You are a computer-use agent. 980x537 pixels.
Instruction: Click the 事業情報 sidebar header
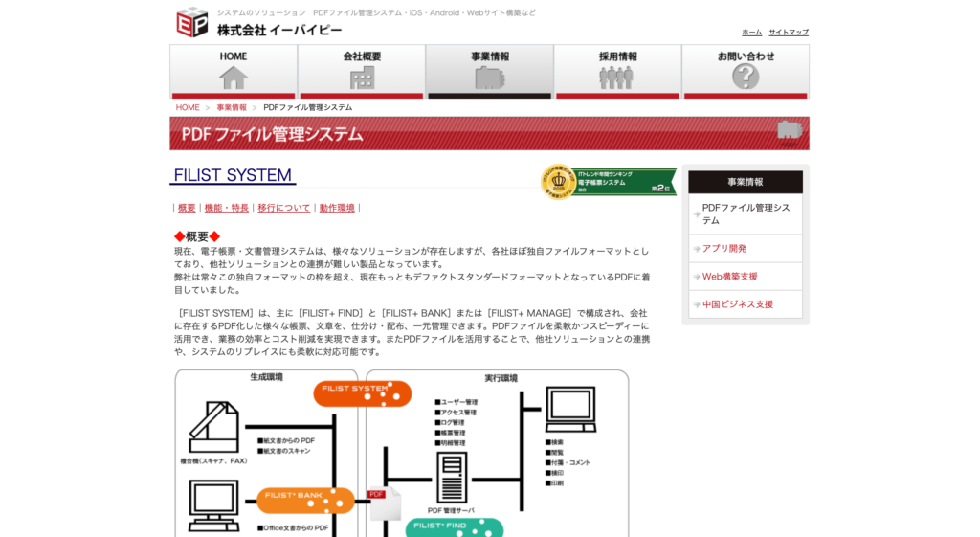coord(746,182)
